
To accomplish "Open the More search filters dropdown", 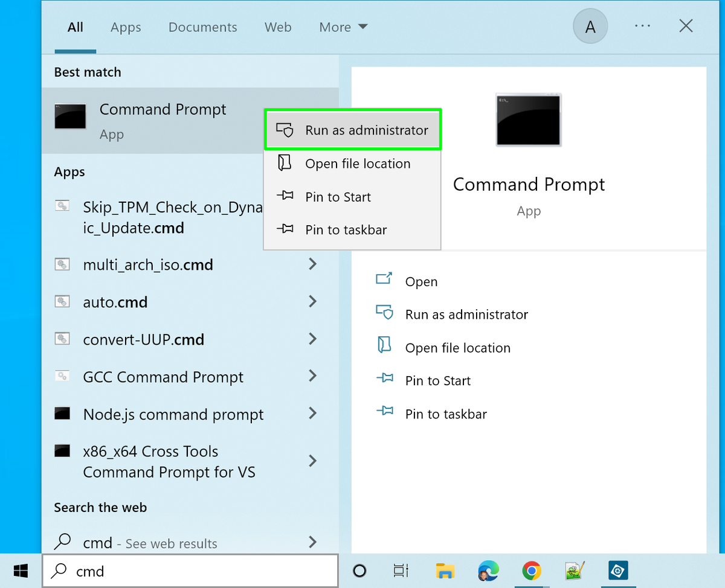I will (x=343, y=27).
